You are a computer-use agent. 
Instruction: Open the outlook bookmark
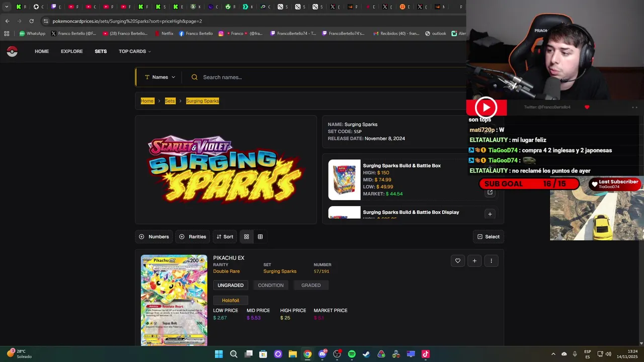click(435, 34)
